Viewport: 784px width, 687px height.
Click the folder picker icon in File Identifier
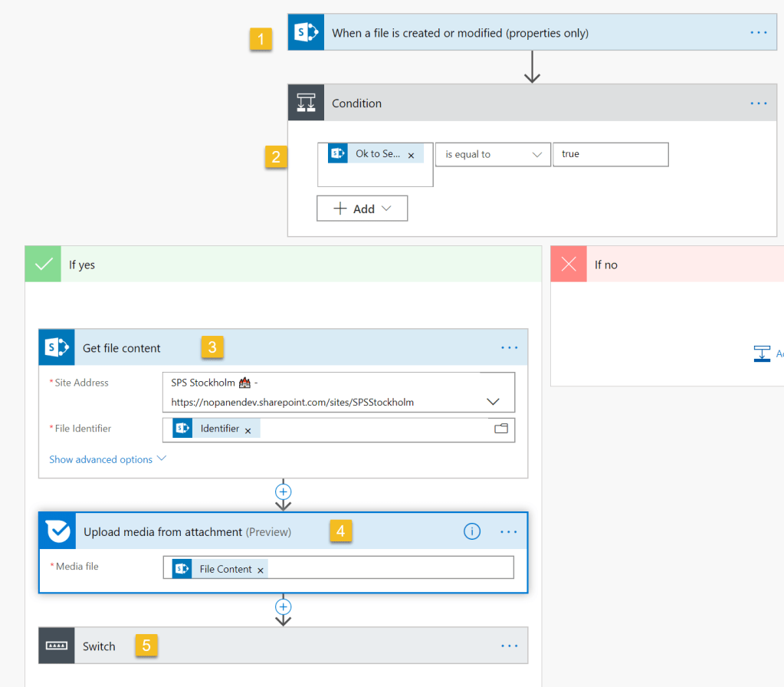[501, 429]
